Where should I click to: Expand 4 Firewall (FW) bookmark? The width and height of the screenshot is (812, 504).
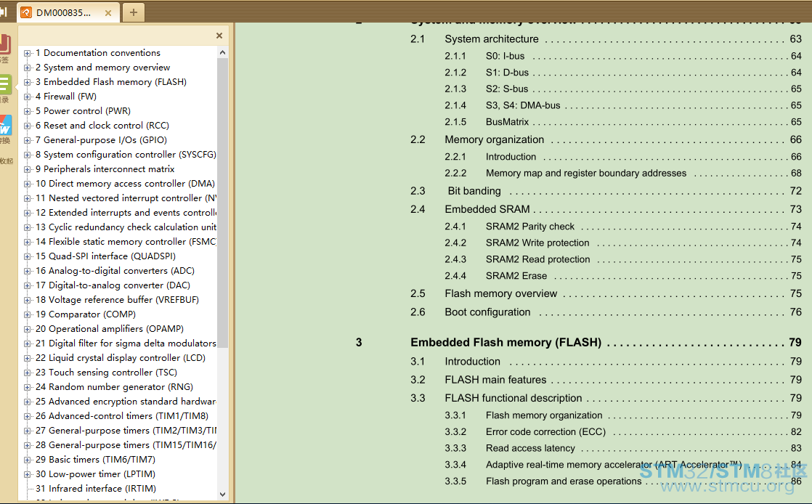pos(28,97)
